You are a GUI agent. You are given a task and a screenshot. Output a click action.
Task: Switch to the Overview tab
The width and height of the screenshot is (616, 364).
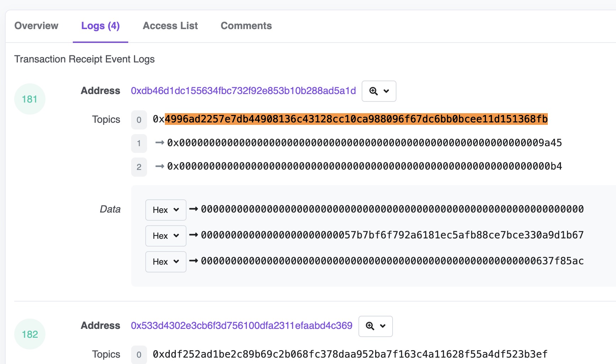tap(36, 26)
